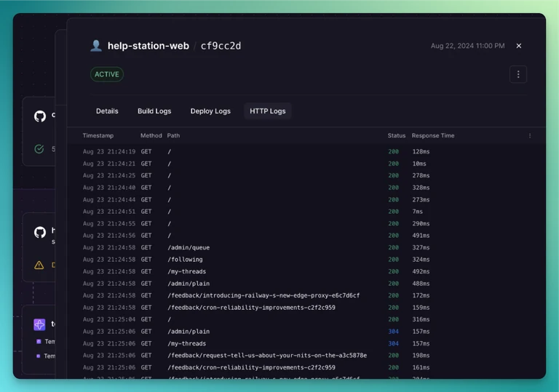559x392 pixels.
Task: Select the log row at 21:24:19
Action: (x=306, y=151)
